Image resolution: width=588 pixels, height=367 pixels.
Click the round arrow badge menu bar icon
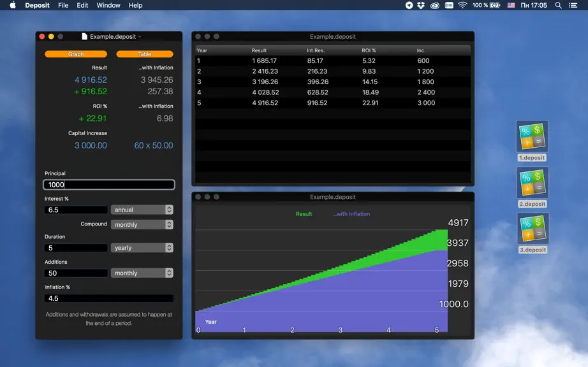pyautogui.click(x=409, y=5)
